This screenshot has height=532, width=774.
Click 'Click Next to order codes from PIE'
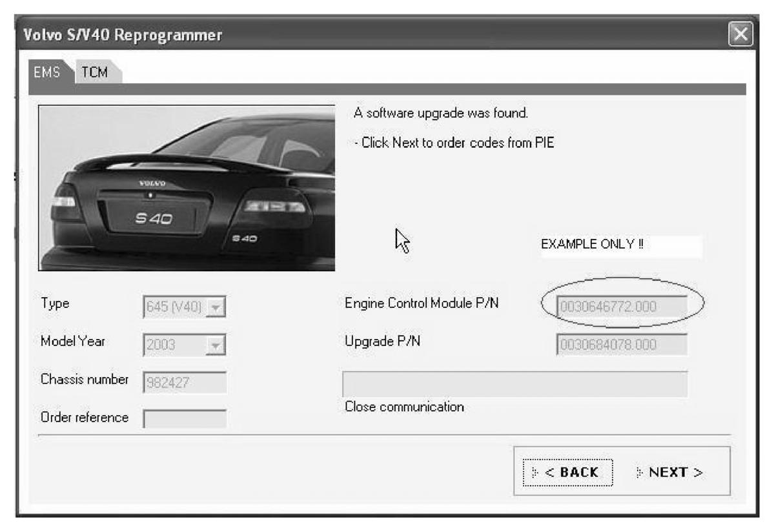click(458, 143)
